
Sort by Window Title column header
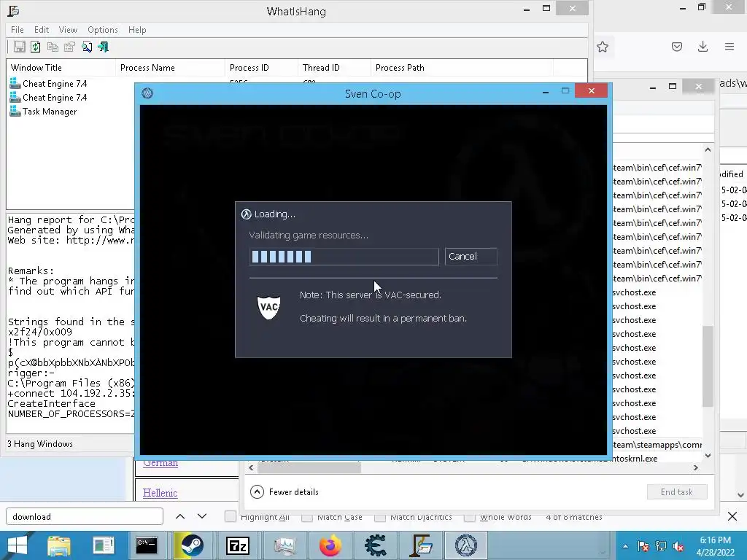click(x=61, y=68)
